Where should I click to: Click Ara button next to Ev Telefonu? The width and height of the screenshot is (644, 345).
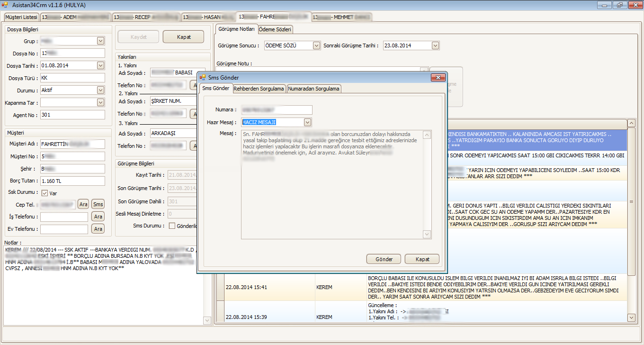pyautogui.click(x=98, y=229)
